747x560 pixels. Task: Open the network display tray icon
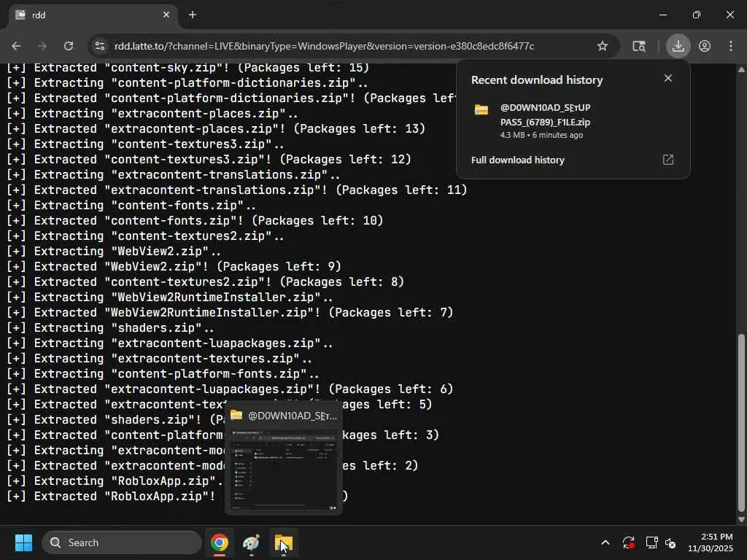(x=651, y=542)
